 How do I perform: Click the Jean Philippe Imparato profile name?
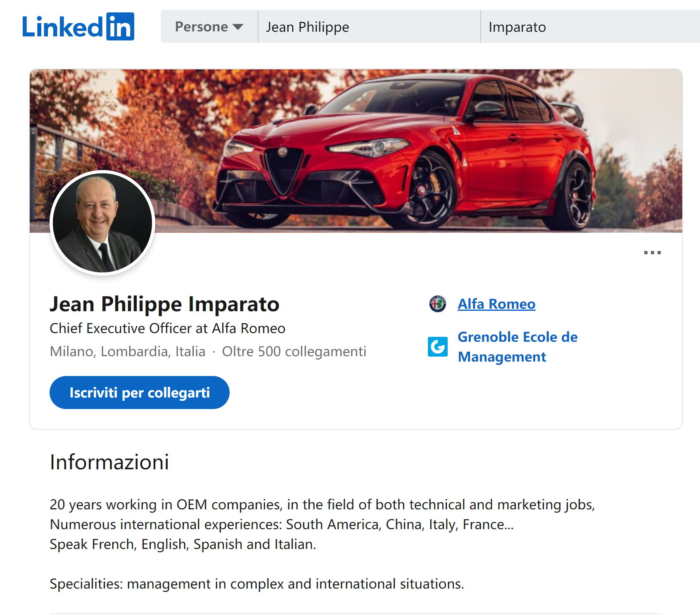tap(164, 304)
